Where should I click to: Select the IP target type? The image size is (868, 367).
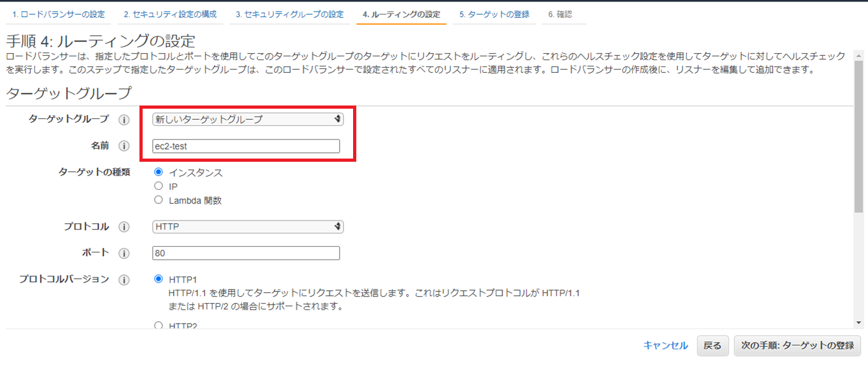click(159, 186)
